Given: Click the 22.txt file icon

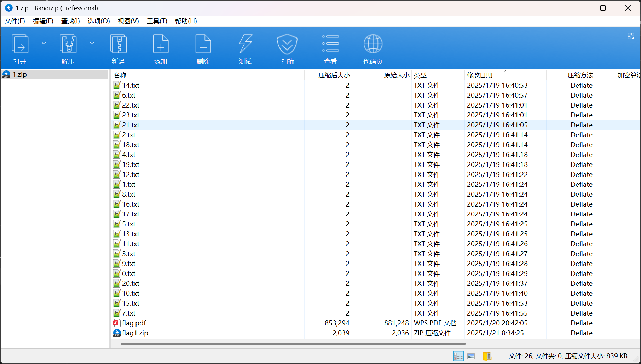Looking at the screenshot, I should [x=117, y=105].
